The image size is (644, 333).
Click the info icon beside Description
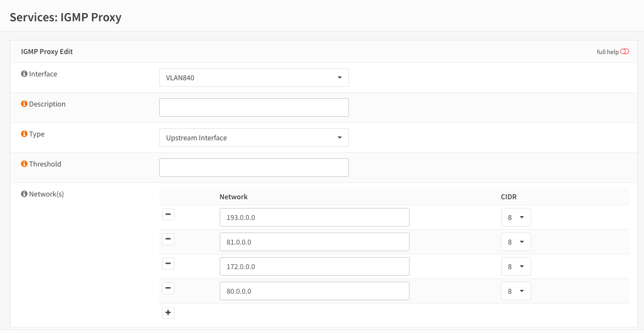[x=24, y=104]
